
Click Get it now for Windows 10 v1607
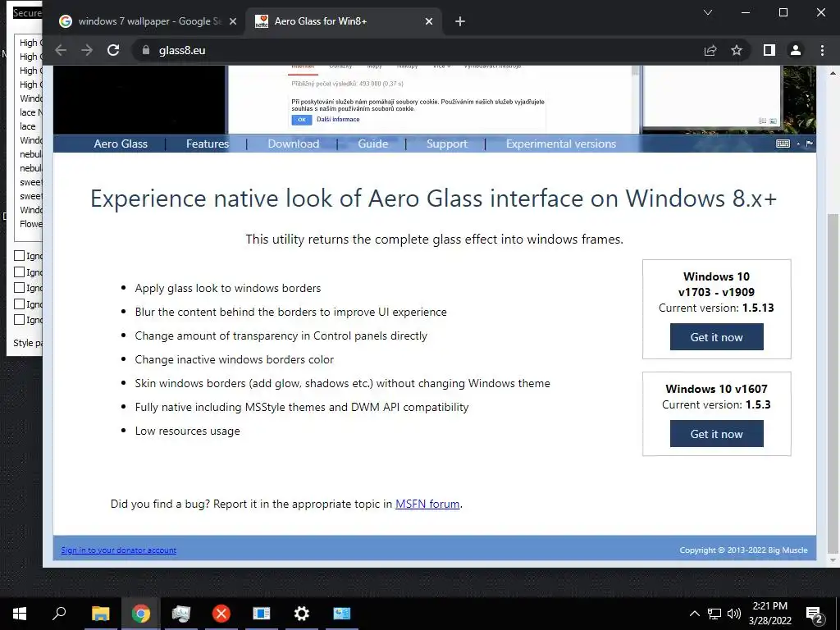point(716,434)
